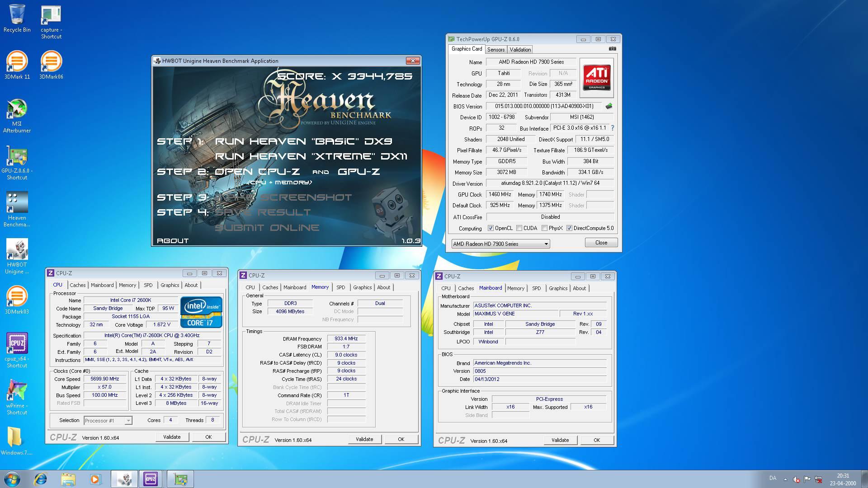
Task: Switch to Sensors tab in GPU-Z
Action: pos(496,50)
